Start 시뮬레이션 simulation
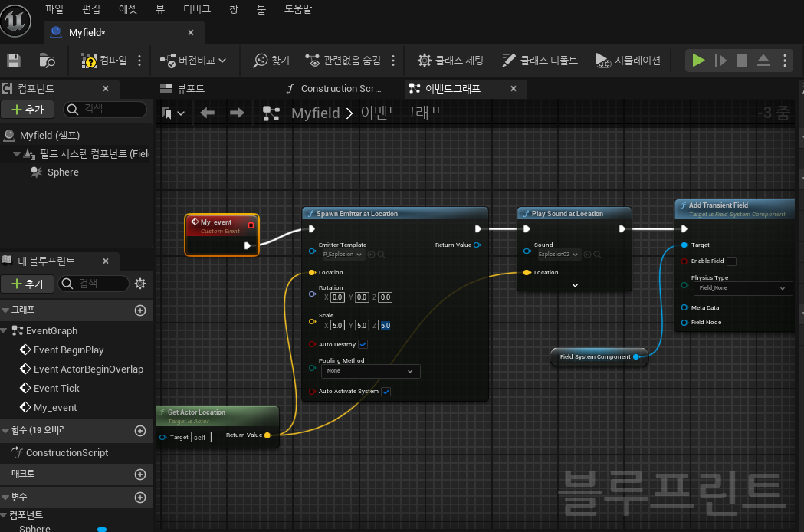The image size is (804, 532). 628,61
